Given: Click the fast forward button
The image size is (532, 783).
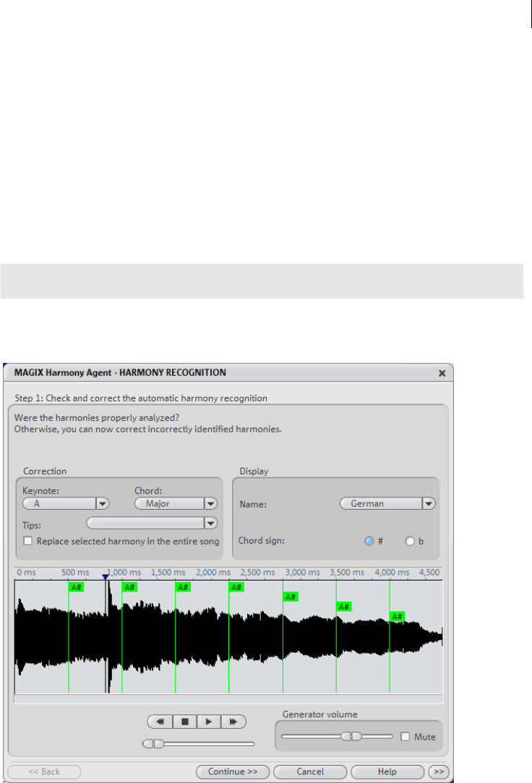Looking at the screenshot, I should (x=233, y=722).
